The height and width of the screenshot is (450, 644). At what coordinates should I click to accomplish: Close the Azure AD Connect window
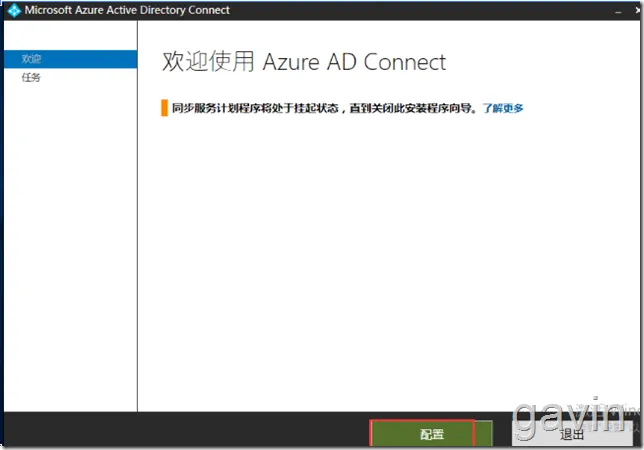click(637, 11)
